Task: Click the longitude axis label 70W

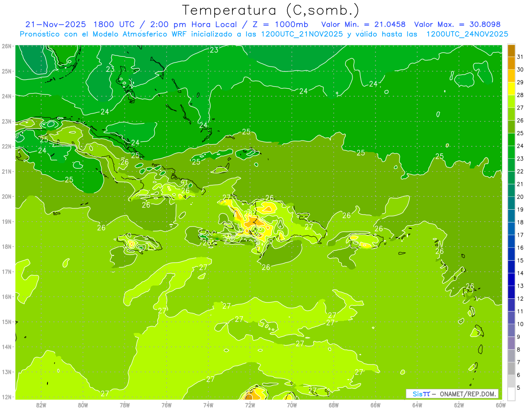Action: pyautogui.click(x=292, y=405)
